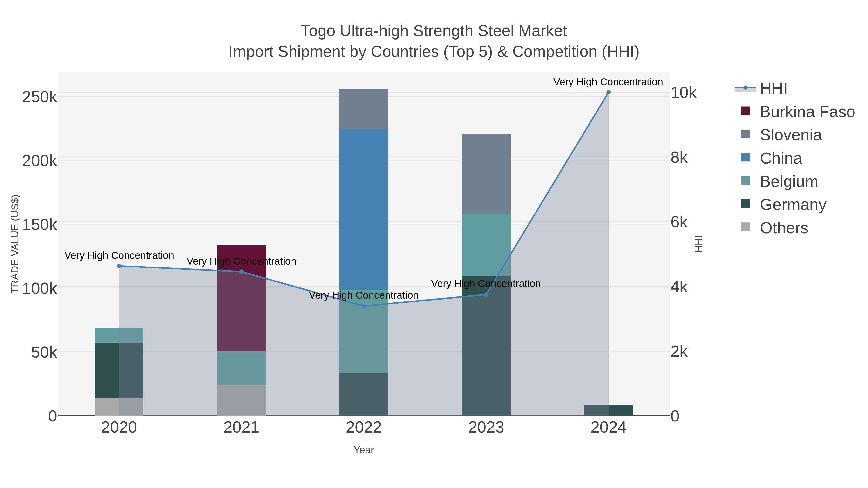Click the Slovenia gray-blue legend swatch
Image resolution: width=868 pixels, height=488 pixels.
pyautogui.click(x=746, y=134)
